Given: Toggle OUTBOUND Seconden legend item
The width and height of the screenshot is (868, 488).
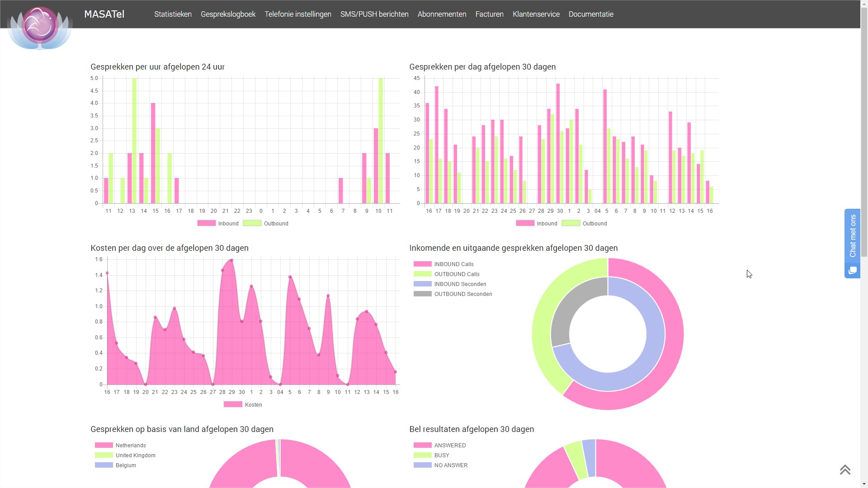Looking at the screenshot, I should 453,294.
